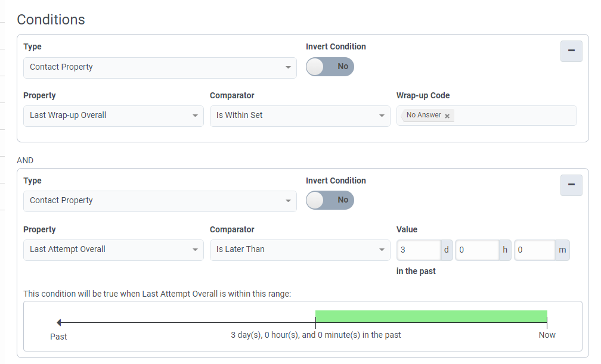Expand the Last Wrap-up Overall property dropdown
Image resolution: width=601 pixels, height=364 pixels.
(113, 116)
